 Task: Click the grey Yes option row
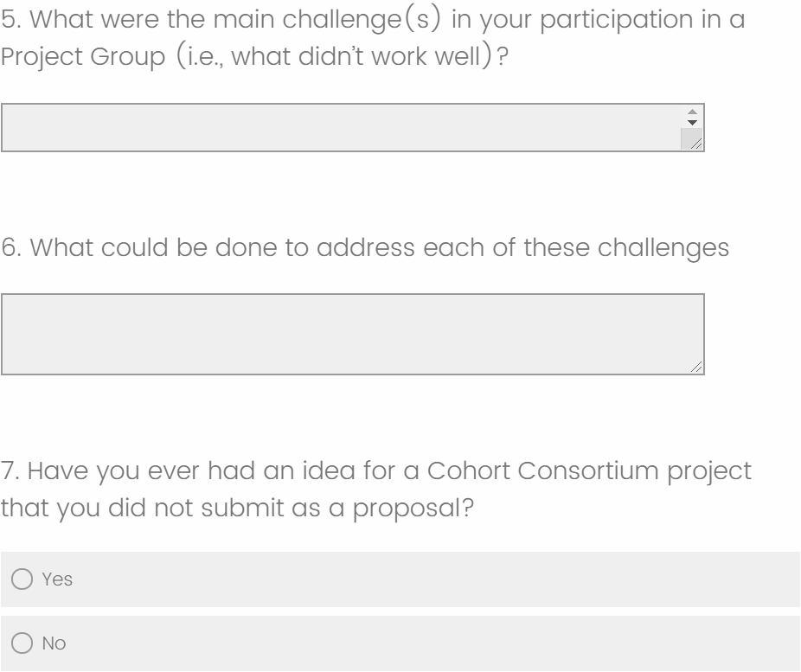pyautogui.click(x=433, y=579)
